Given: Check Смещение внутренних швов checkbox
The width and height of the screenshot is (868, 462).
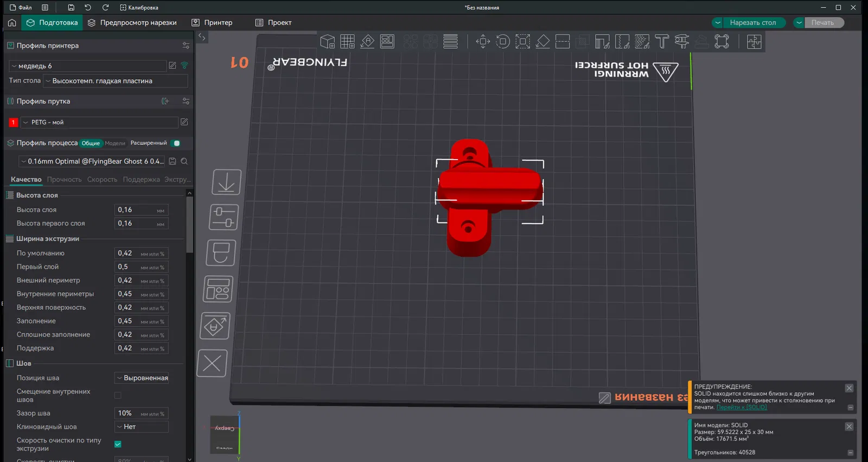Looking at the screenshot, I should pos(118,395).
